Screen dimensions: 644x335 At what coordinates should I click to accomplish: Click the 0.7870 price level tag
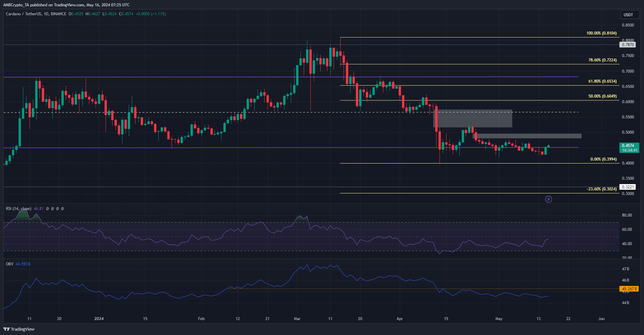(x=628, y=45)
